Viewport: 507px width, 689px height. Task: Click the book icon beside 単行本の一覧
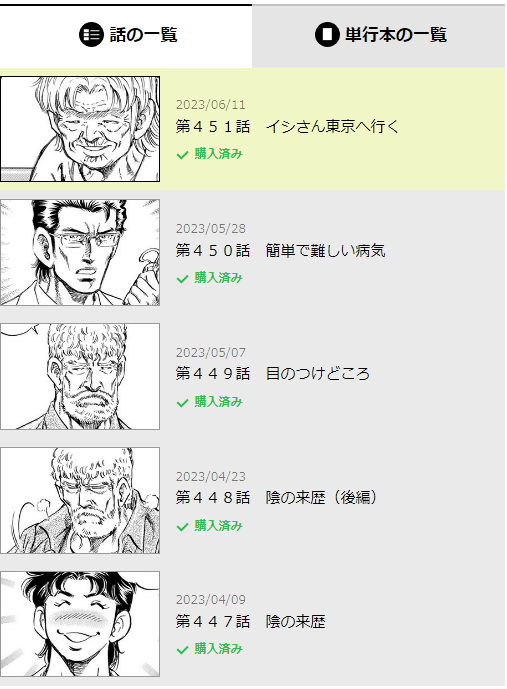point(327,34)
